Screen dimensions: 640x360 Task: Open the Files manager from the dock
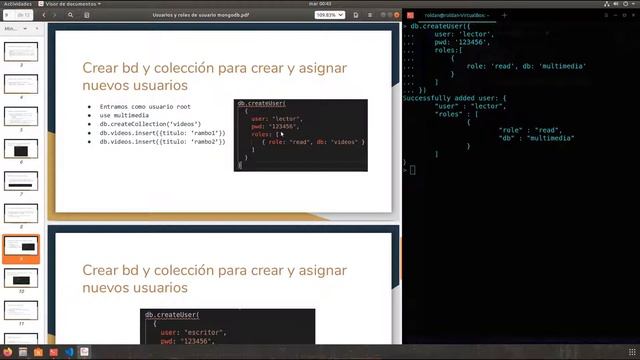coord(23,352)
